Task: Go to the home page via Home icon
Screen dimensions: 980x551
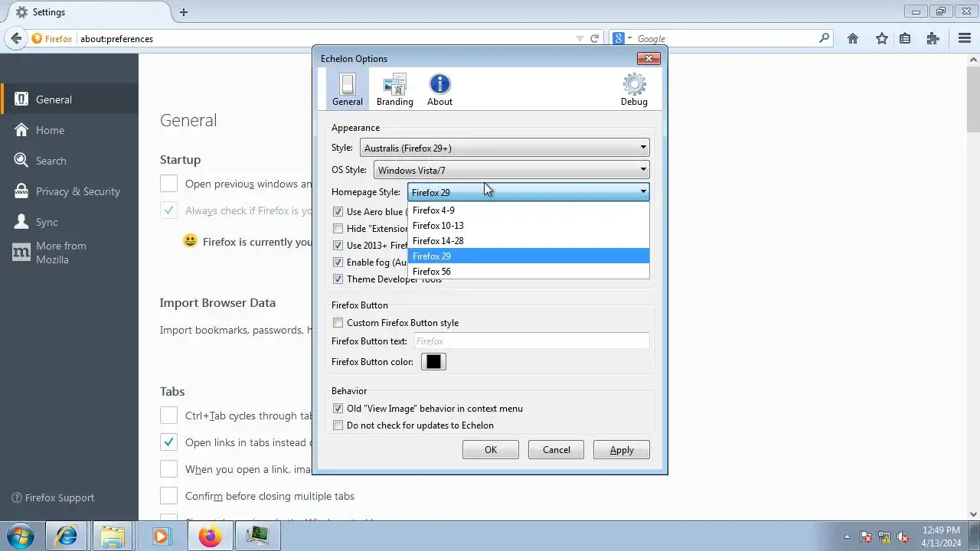Action: point(853,38)
